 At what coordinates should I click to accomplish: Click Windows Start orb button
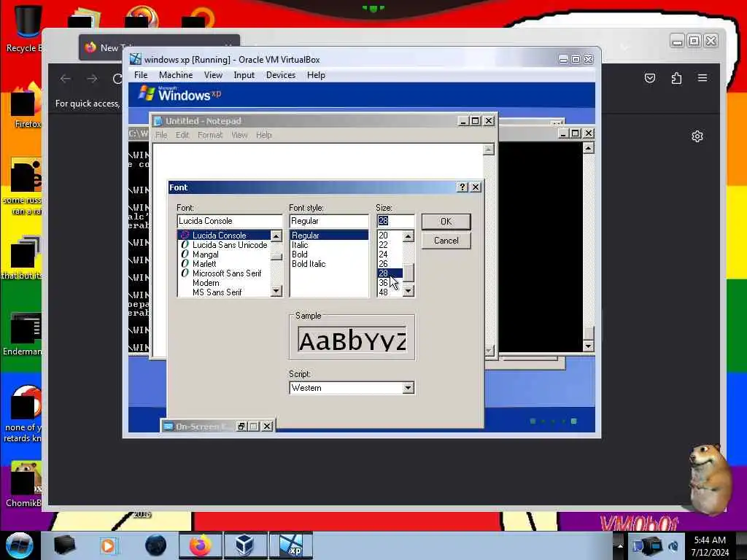19,545
